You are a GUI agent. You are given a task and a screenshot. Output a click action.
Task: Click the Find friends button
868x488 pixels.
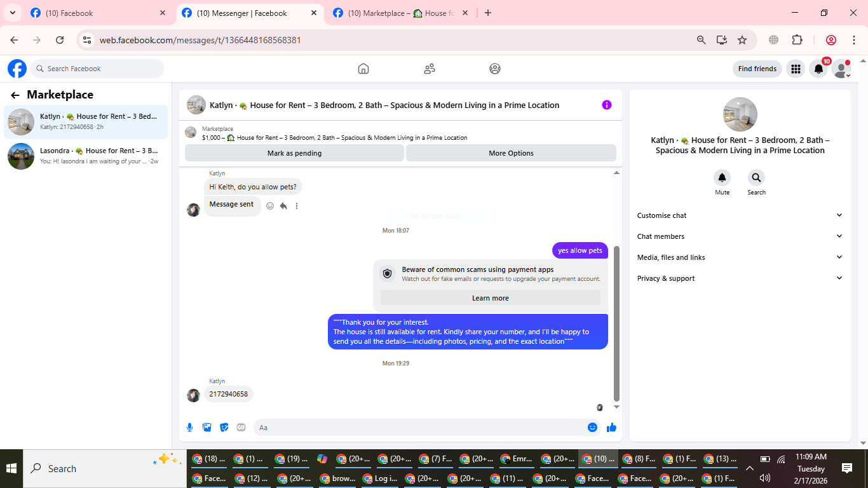pos(757,69)
